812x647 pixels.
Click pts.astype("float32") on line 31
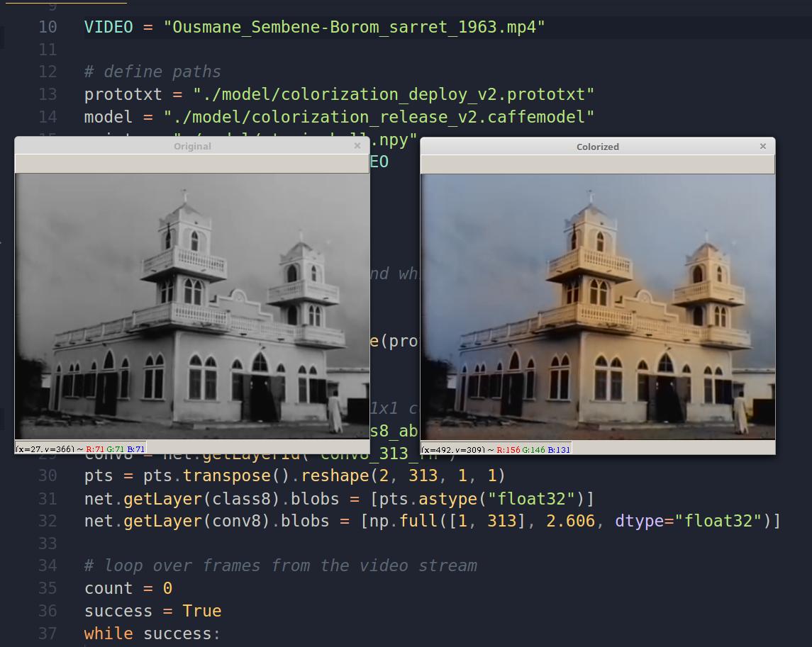click(482, 499)
